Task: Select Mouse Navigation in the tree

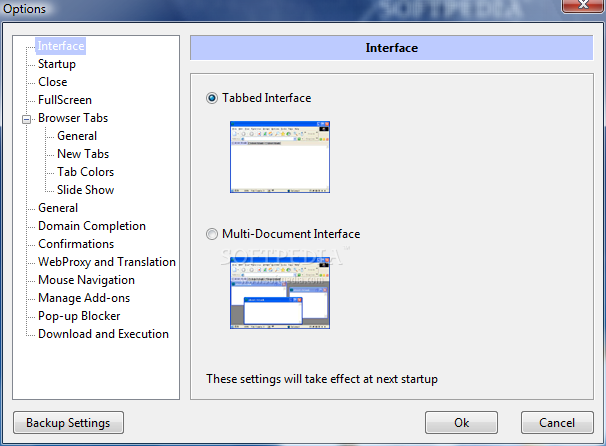Action: pyautogui.click(x=86, y=280)
